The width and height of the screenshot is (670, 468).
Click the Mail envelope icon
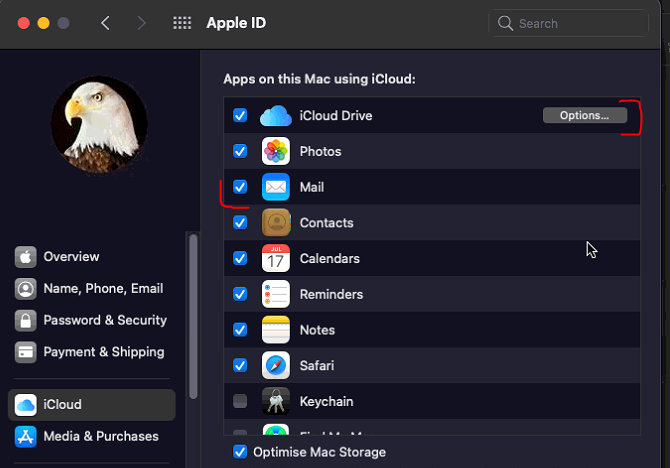(x=276, y=187)
